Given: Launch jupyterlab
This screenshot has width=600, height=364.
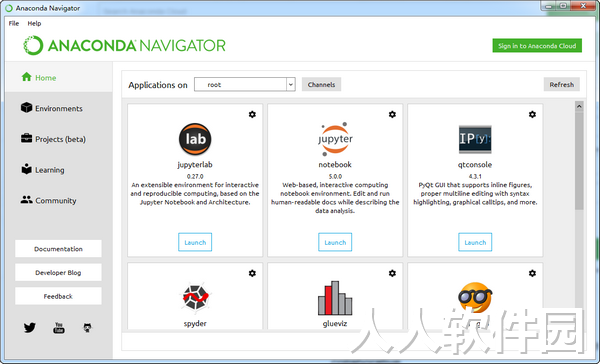Looking at the screenshot, I should (x=195, y=242).
